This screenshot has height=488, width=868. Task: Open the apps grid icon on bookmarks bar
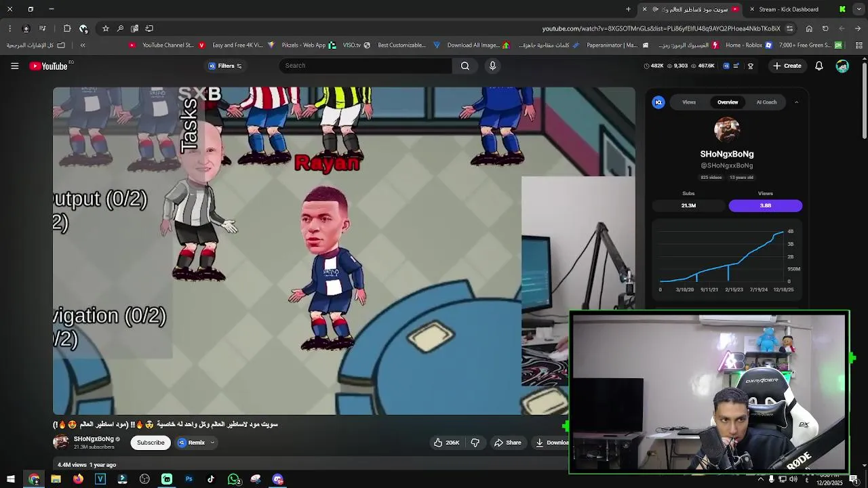click(x=859, y=45)
